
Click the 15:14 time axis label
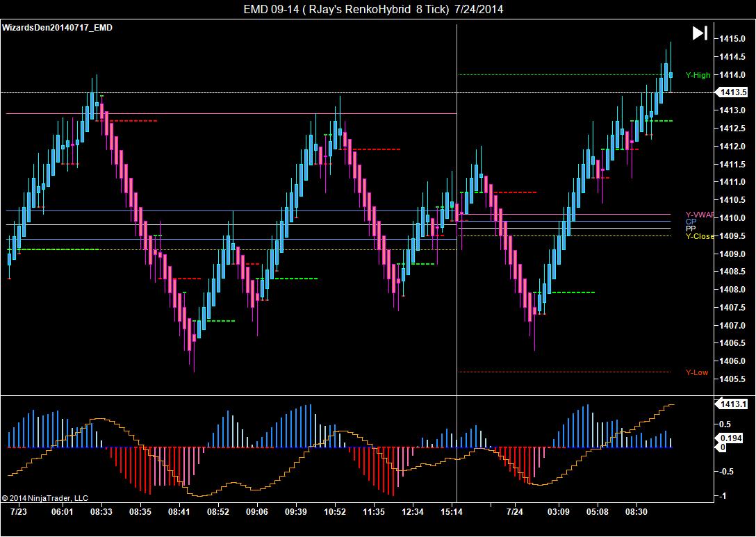[452, 512]
